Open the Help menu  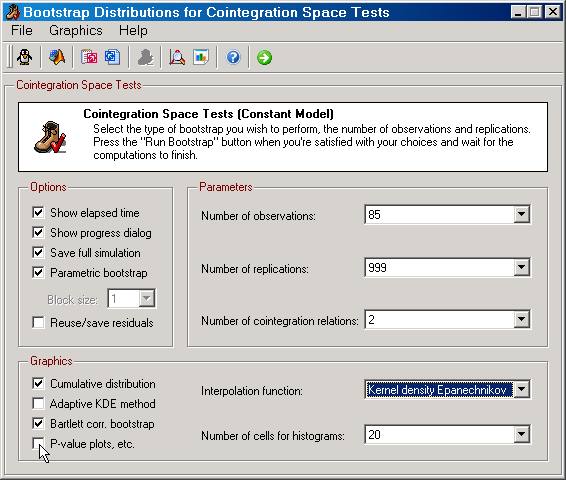pos(133,30)
